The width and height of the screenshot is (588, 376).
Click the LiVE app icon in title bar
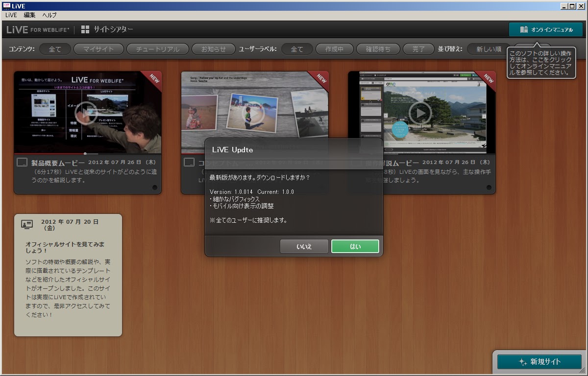[6, 6]
